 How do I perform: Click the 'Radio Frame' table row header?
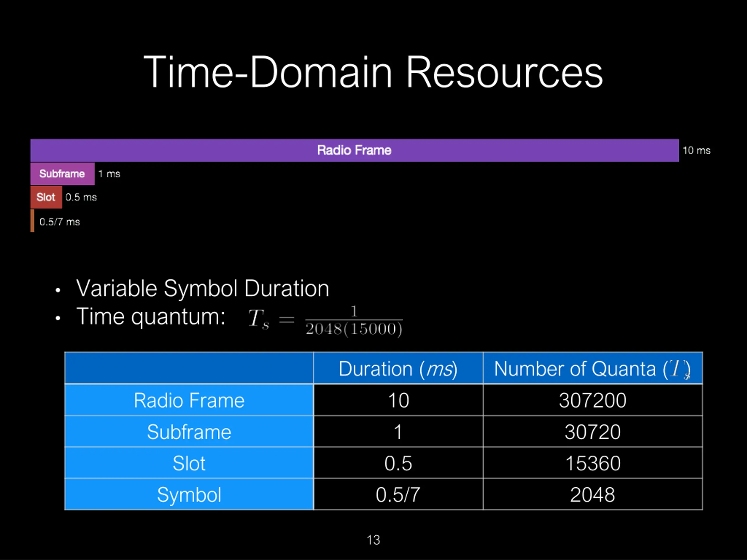pyautogui.click(x=189, y=400)
